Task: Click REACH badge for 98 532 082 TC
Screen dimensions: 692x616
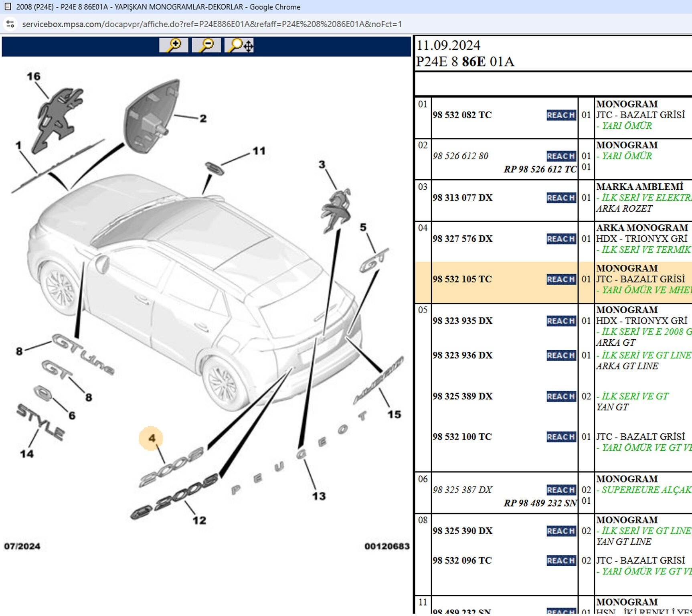Action: (561, 115)
